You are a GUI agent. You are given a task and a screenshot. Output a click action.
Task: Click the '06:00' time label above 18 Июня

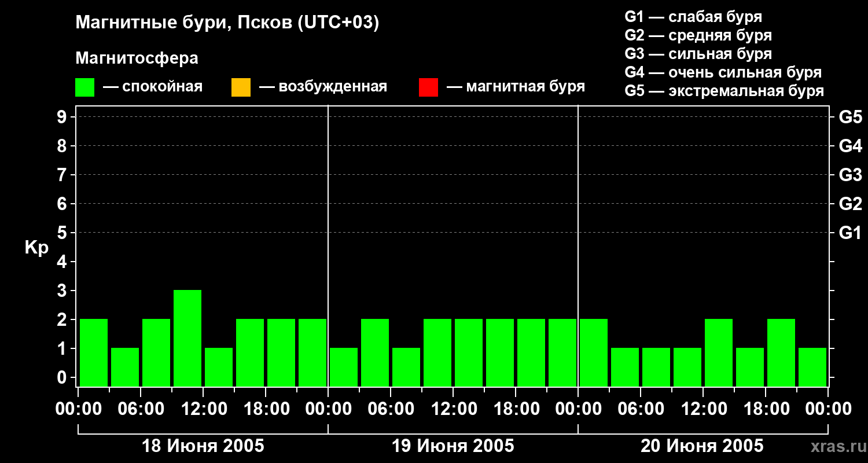click(x=141, y=409)
